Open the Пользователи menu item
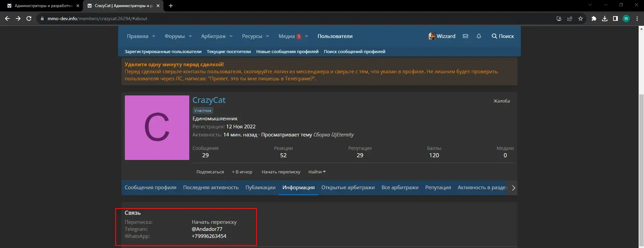The image size is (644, 248). coord(335,36)
